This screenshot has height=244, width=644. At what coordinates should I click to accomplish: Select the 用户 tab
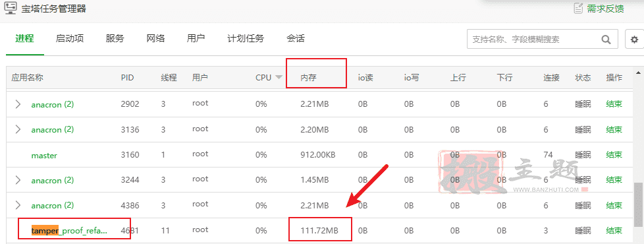point(196,39)
